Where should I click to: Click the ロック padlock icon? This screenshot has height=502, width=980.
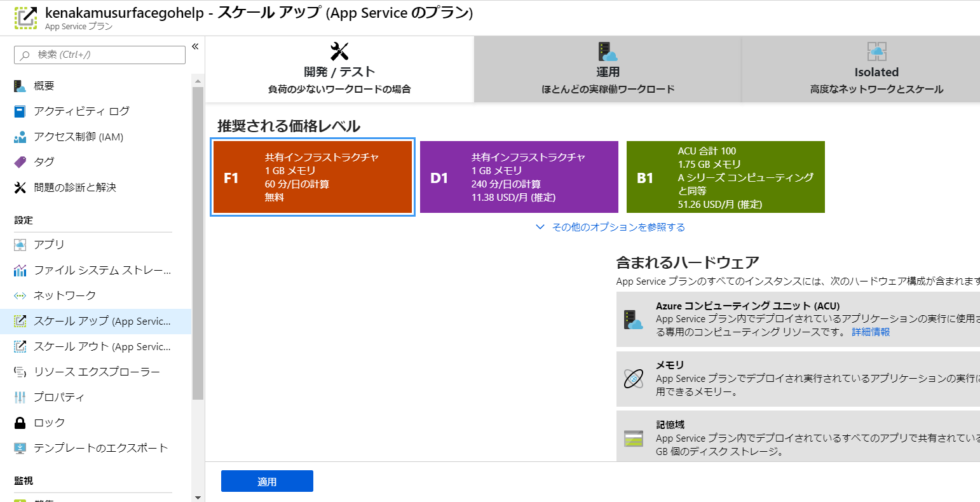(20, 423)
